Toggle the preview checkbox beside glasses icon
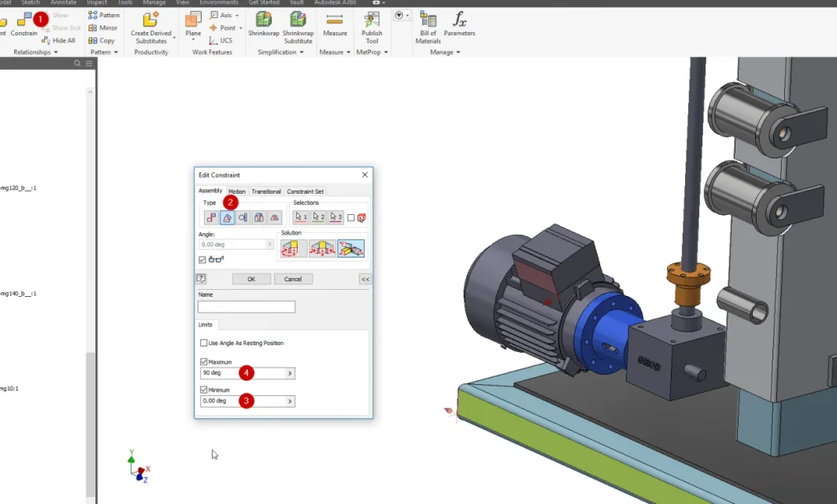Image resolution: width=837 pixels, height=504 pixels. (x=202, y=259)
